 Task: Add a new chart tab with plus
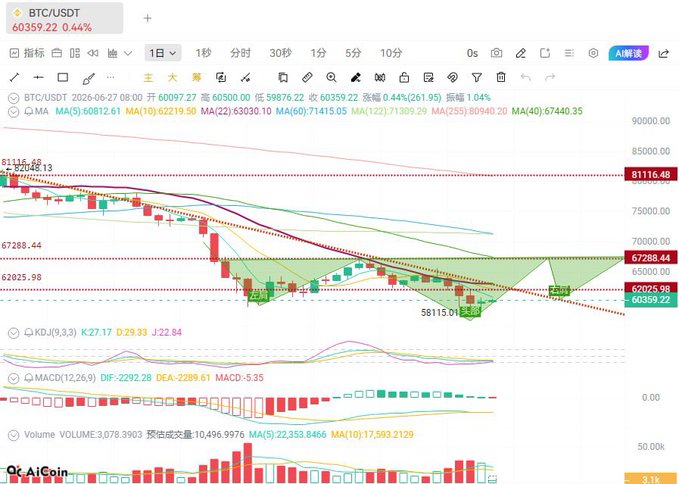(x=148, y=18)
